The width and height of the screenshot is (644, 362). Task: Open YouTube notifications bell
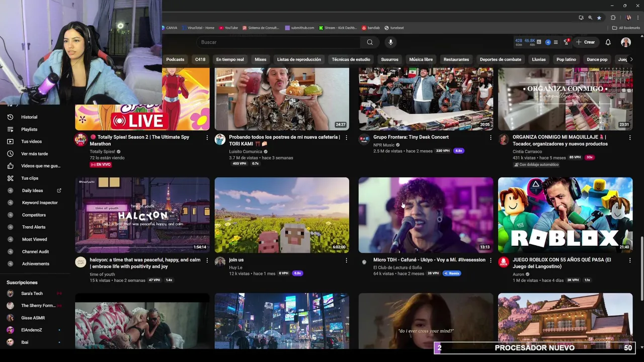pyautogui.click(x=608, y=42)
